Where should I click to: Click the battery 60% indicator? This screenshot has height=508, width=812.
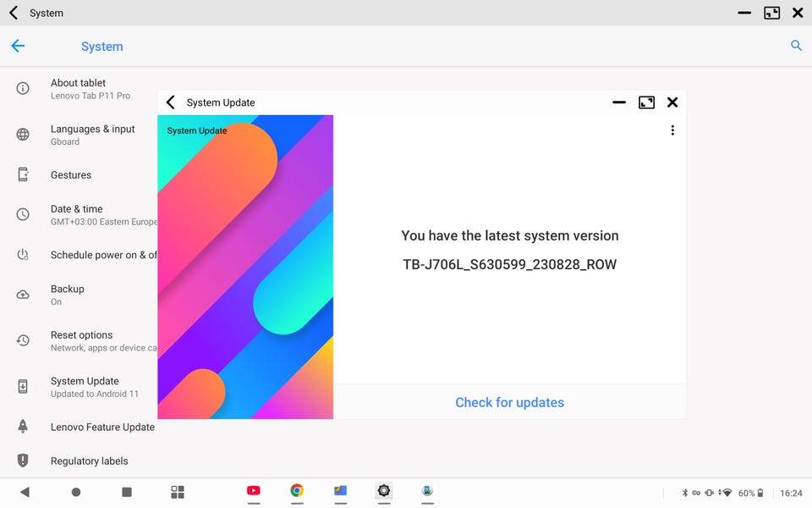click(x=751, y=493)
